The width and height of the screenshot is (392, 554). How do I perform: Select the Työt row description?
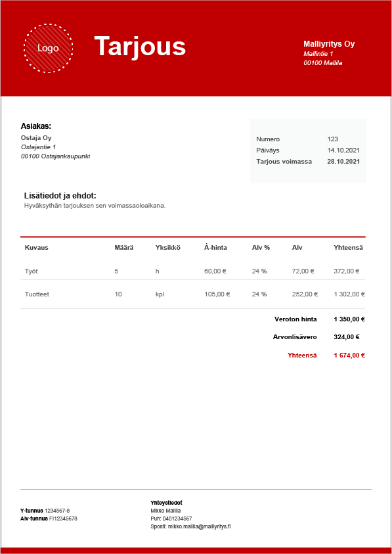[x=31, y=271]
